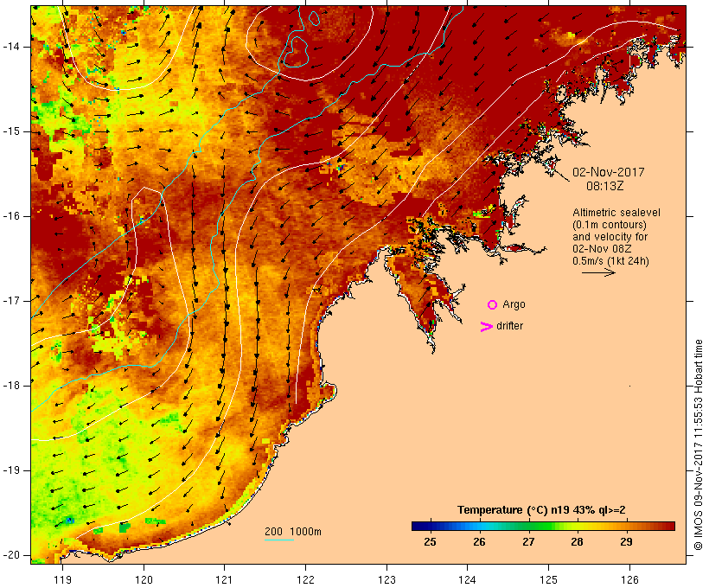
Task: Click the 0.5m/s velocity scale arrow
Action: 598,272
